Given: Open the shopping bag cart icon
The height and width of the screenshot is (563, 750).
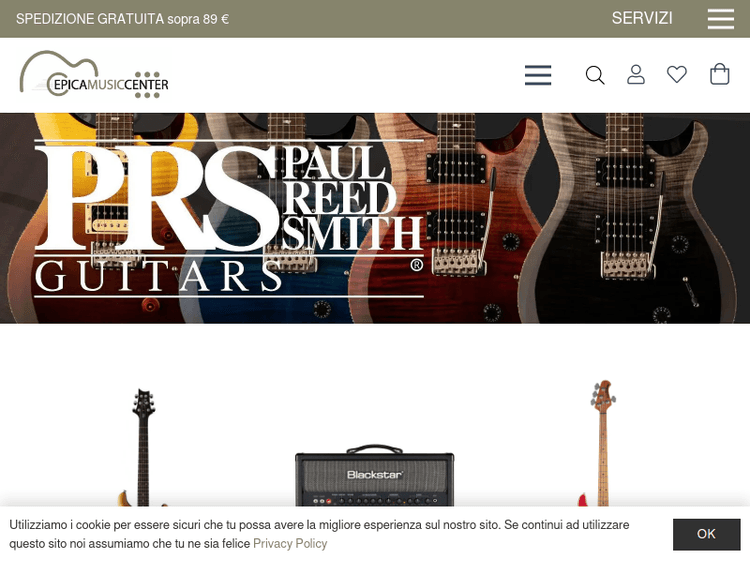Looking at the screenshot, I should [x=719, y=74].
